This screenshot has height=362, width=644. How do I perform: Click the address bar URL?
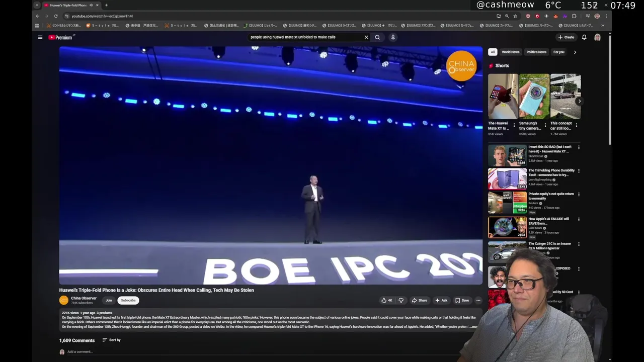click(102, 16)
